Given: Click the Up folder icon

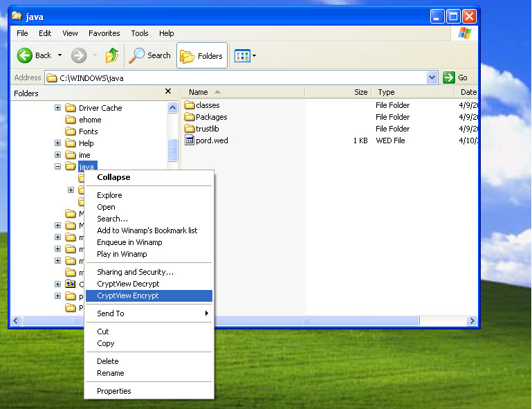Looking at the screenshot, I should coord(112,55).
